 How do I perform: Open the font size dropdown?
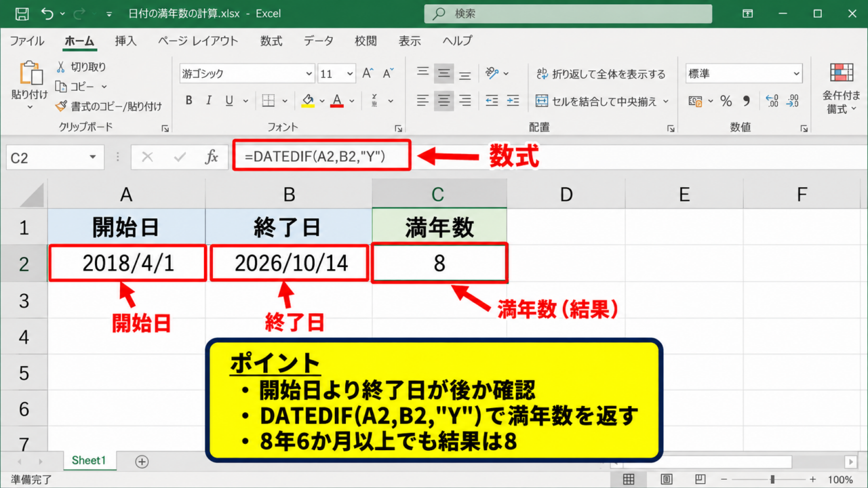coord(350,74)
